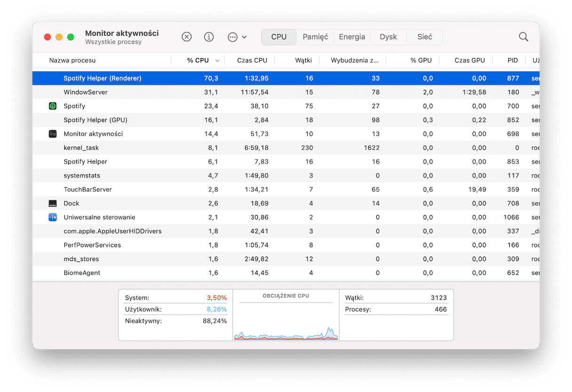The width and height of the screenshot is (572, 392).
Task: Select the Dysk tab
Action: [x=388, y=37]
